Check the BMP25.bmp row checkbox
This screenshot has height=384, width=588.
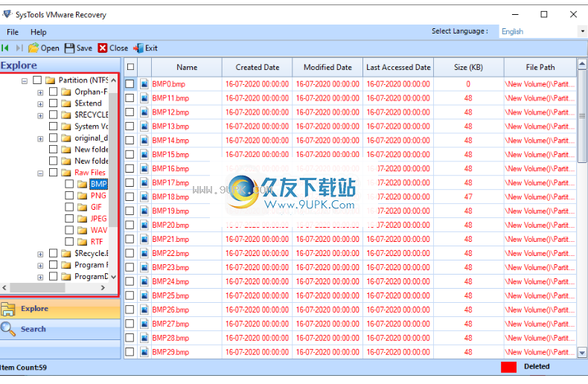(x=130, y=295)
